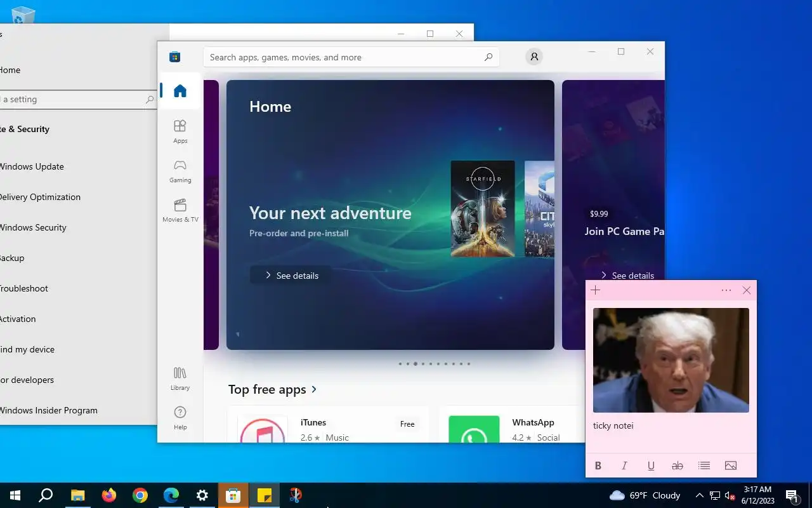812x508 pixels.
Task: Click the iTunes app icon
Action: pyautogui.click(x=263, y=430)
